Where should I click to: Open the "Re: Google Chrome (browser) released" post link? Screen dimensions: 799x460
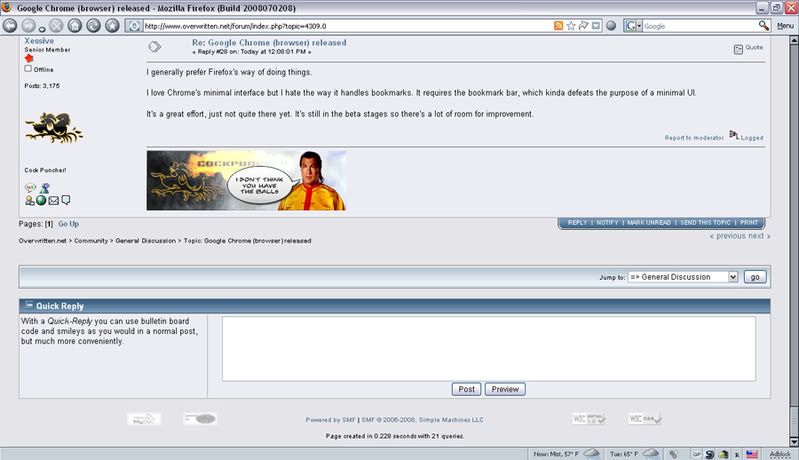pyautogui.click(x=269, y=43)
